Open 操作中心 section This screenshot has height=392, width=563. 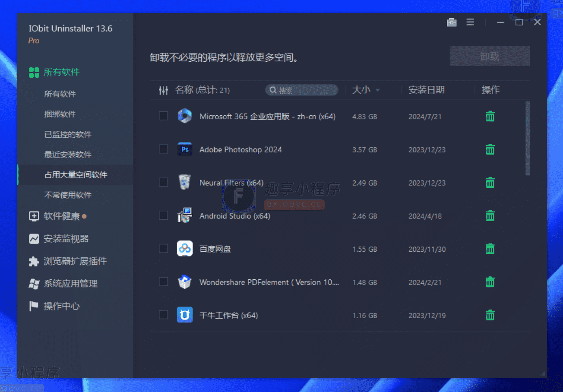click(x=62, y=306)
